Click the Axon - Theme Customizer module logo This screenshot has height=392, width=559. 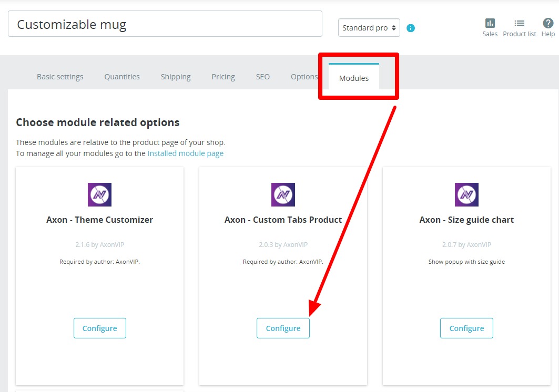(x=99, y=194)
